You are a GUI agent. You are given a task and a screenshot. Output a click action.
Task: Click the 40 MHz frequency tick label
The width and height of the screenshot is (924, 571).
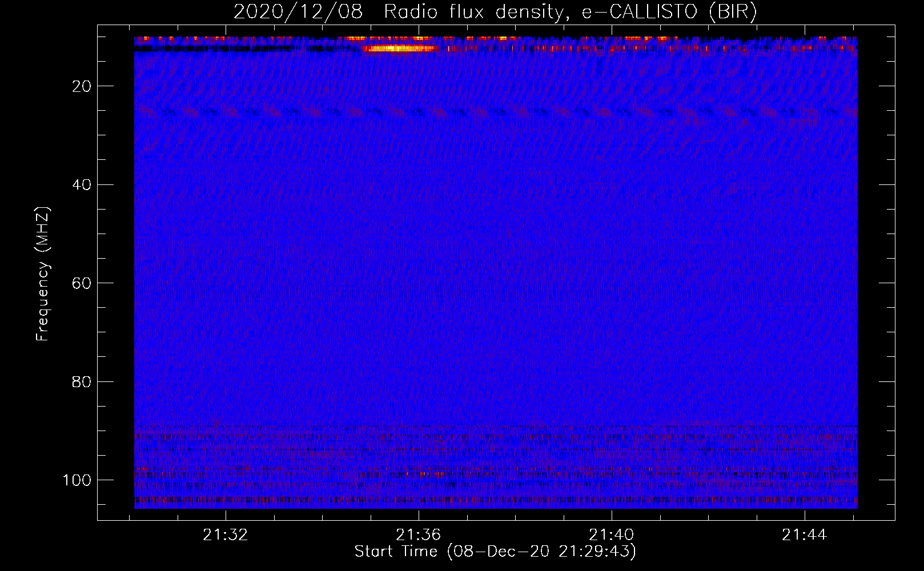click(82, 185)
